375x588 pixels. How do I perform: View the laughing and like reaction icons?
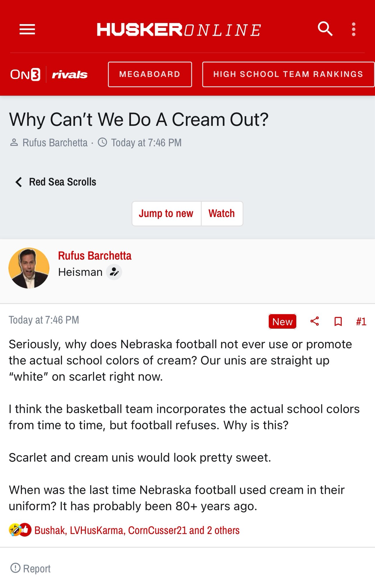click(x=20, y=530)
